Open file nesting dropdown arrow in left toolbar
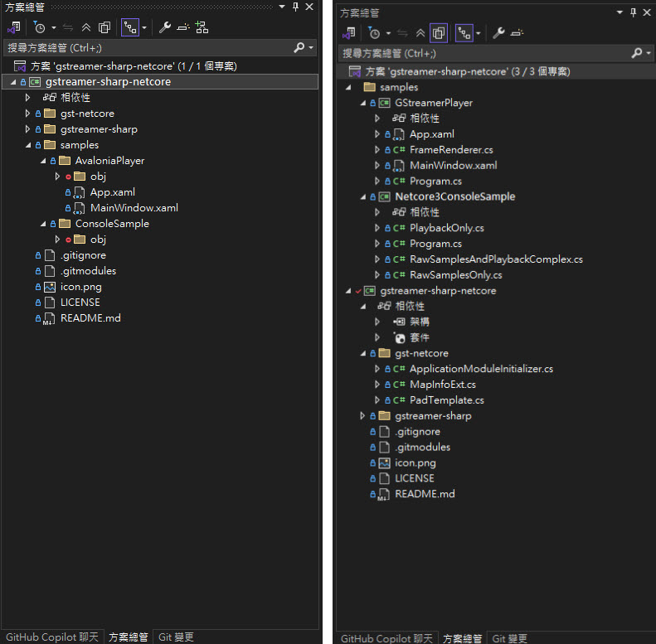Image resolution: width=656 pixels, height=644 pixels. coord(144,27)
